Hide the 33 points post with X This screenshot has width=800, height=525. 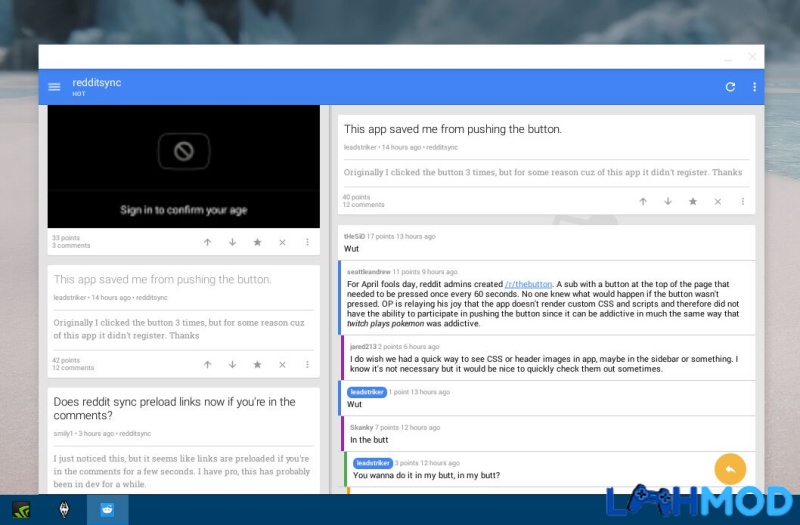pyautogui.click(x=282, y=242)
